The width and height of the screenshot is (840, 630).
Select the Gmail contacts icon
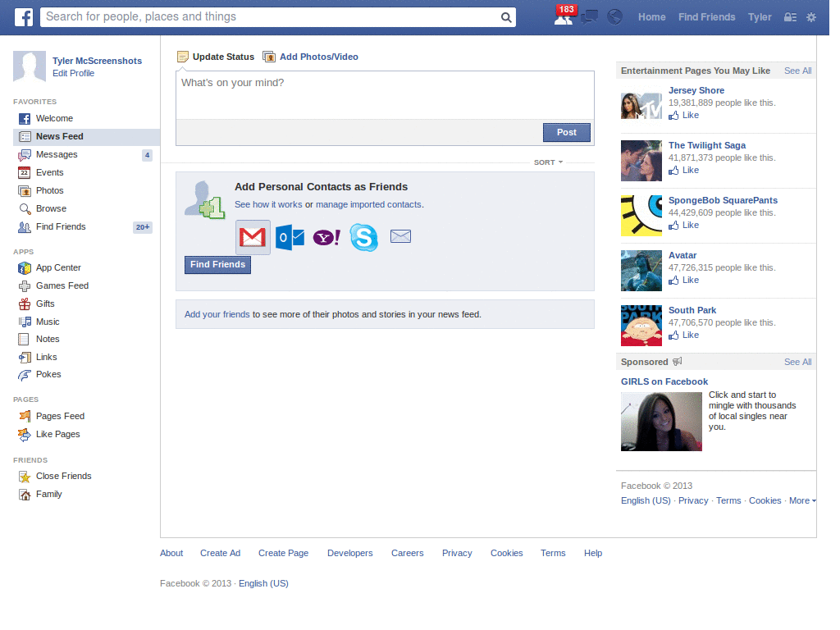click(x=253, y=237)
